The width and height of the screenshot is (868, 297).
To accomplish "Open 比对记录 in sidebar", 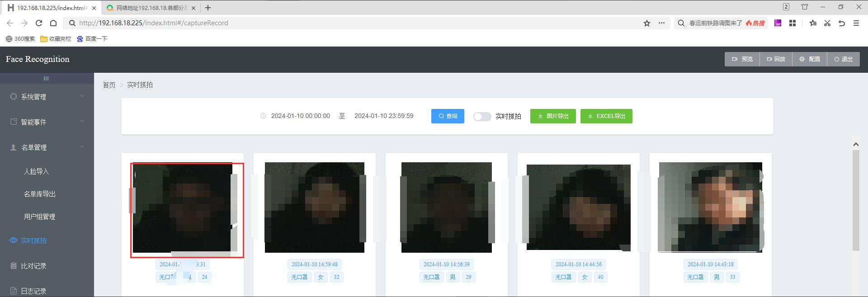I will tap(33, 266).
